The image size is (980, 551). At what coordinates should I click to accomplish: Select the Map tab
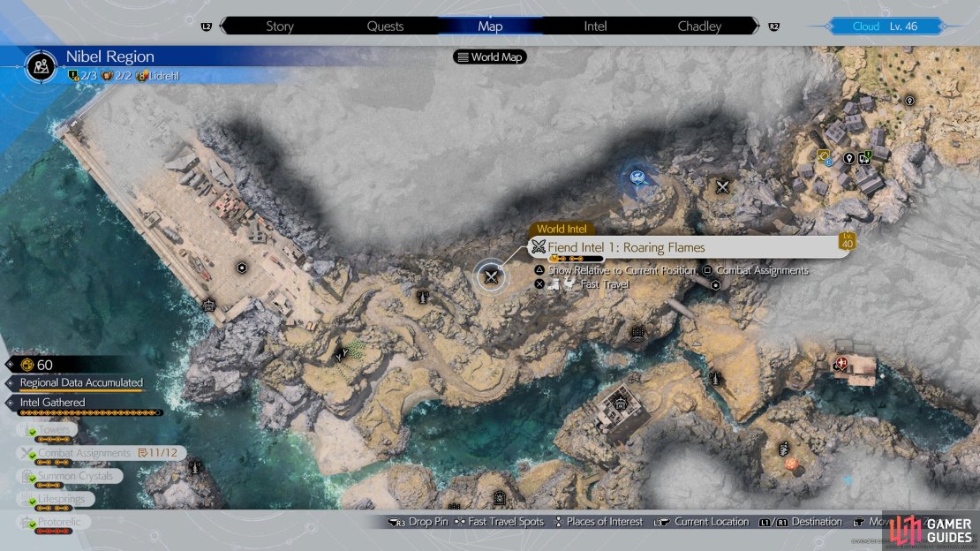(490, 26)
